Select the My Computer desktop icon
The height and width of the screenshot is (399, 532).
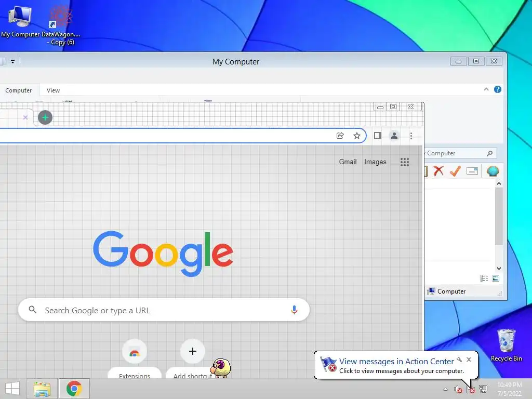click(x=20, y=21)
